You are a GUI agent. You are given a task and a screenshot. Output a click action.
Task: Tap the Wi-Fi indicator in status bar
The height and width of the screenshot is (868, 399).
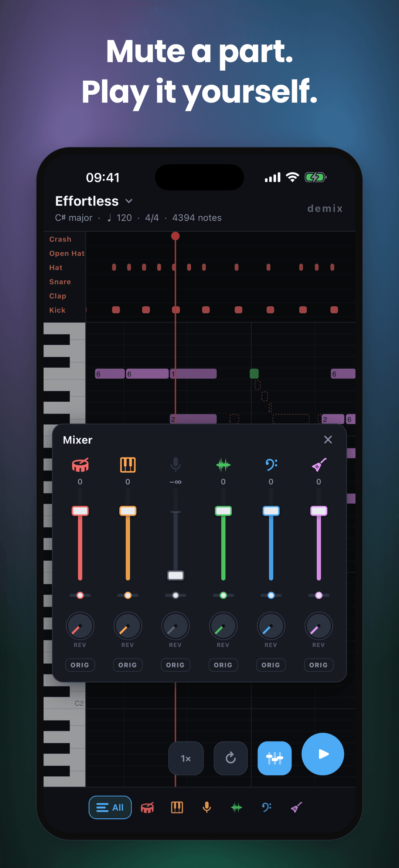click(x=293, y=178)
